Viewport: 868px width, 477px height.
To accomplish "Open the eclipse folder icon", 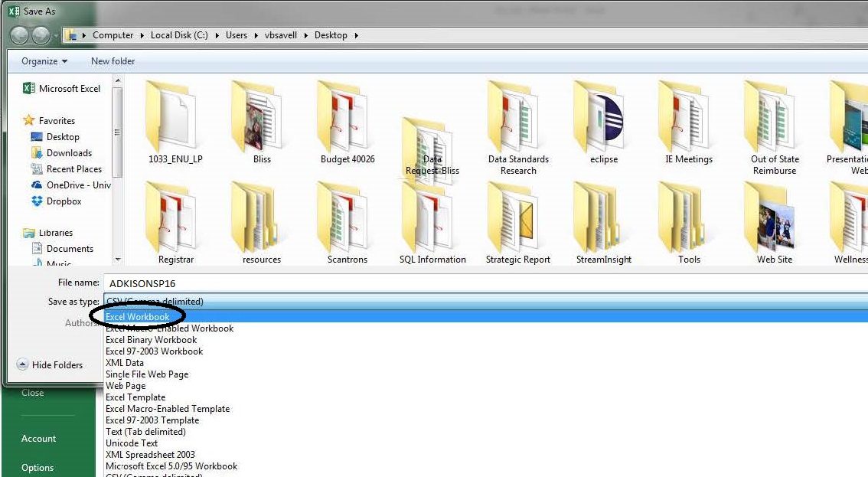I will [x=604, y=120].
